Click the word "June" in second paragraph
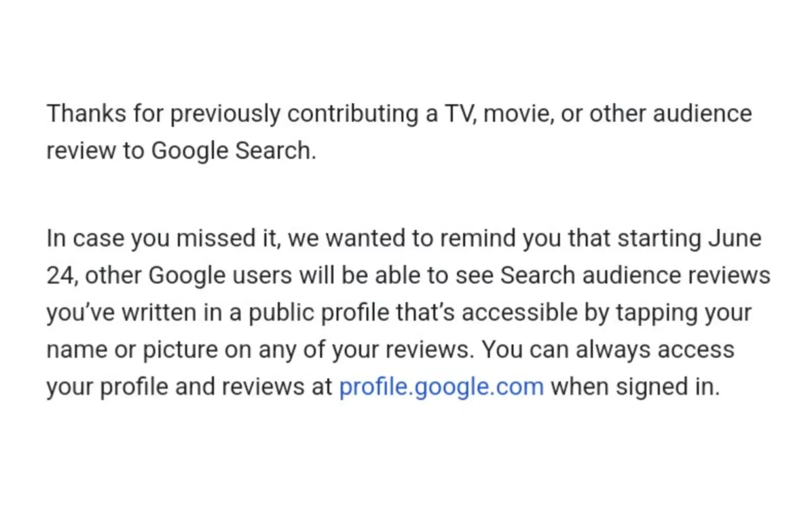 click(734, 239)
